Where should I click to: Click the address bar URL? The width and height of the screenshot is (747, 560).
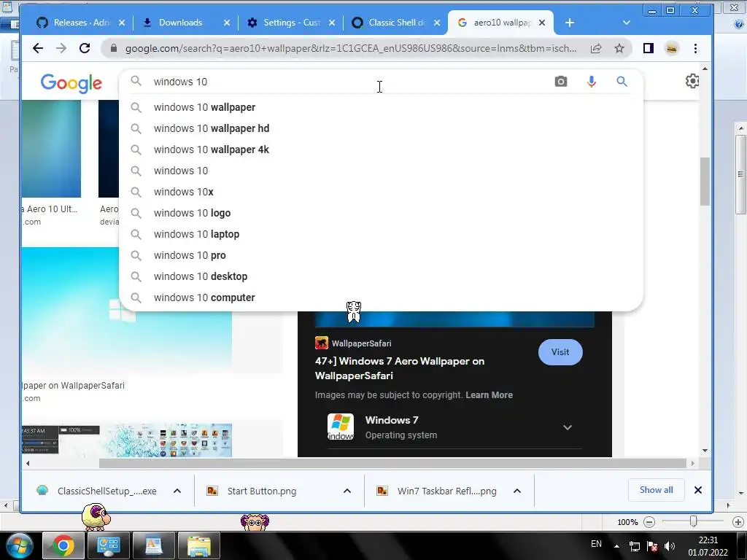tap(351, 48)
